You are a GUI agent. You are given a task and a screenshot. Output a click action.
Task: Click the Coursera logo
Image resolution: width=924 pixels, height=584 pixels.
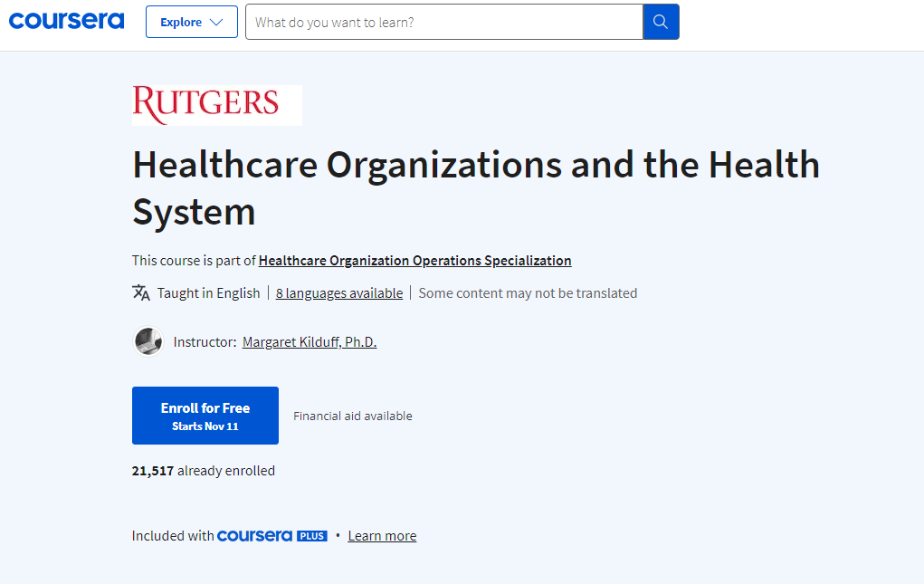pos(66,20)
